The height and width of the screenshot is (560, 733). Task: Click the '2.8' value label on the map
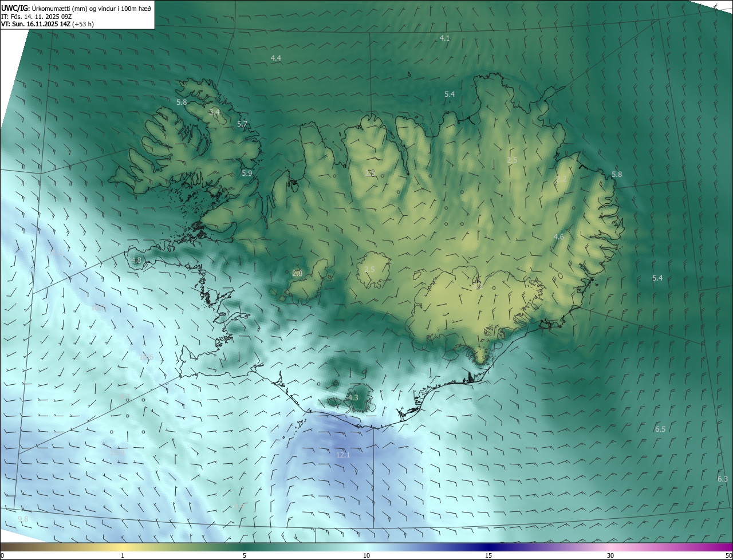click(x=297, y=274)
